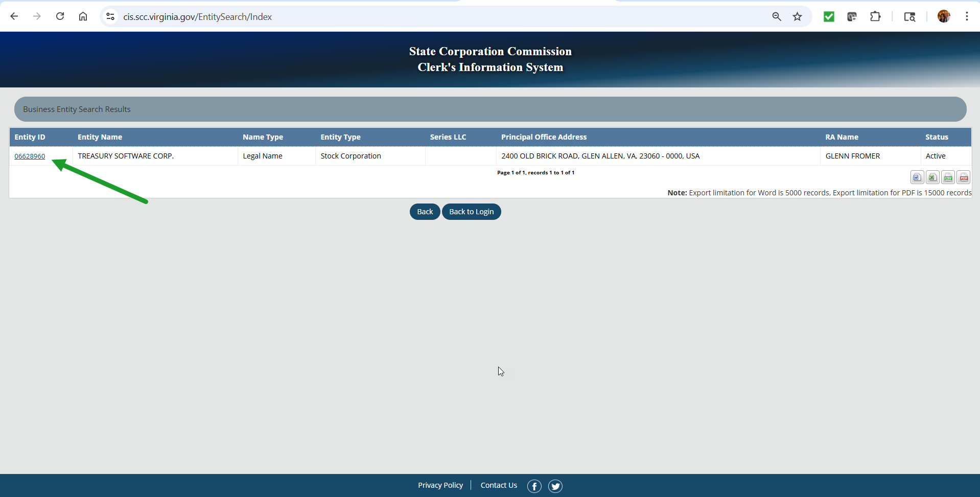
Task: Bookmark this page with the star
Action: coord(797,17)
